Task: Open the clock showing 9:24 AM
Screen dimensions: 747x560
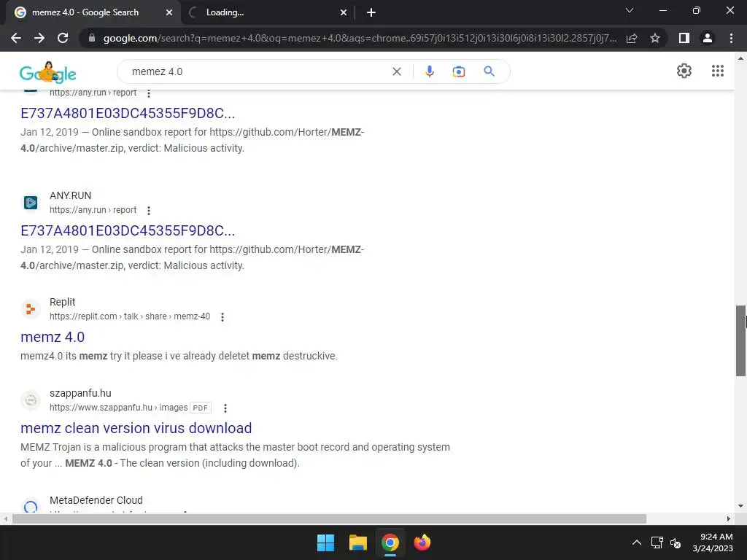Action: [713, 542]
